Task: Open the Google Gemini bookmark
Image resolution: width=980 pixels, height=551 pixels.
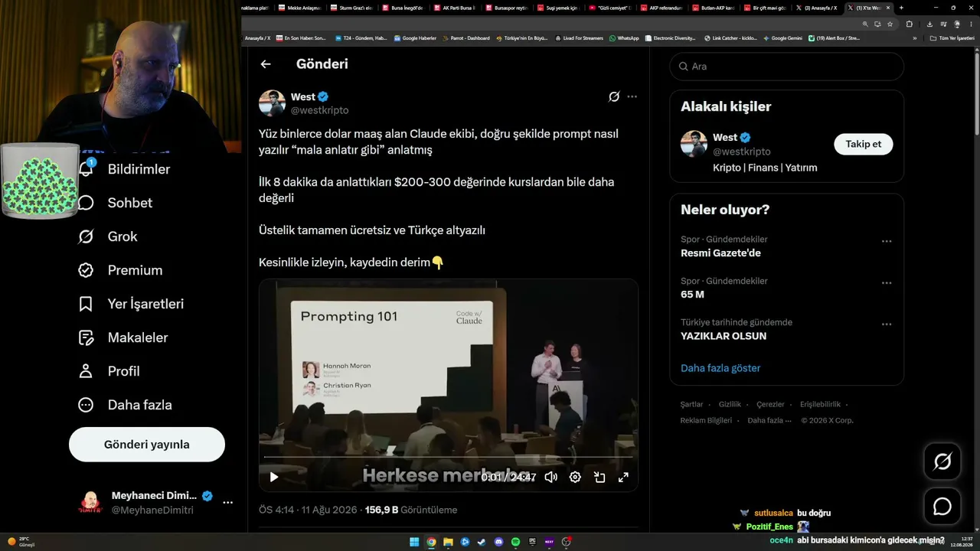Action: point(782,38)
